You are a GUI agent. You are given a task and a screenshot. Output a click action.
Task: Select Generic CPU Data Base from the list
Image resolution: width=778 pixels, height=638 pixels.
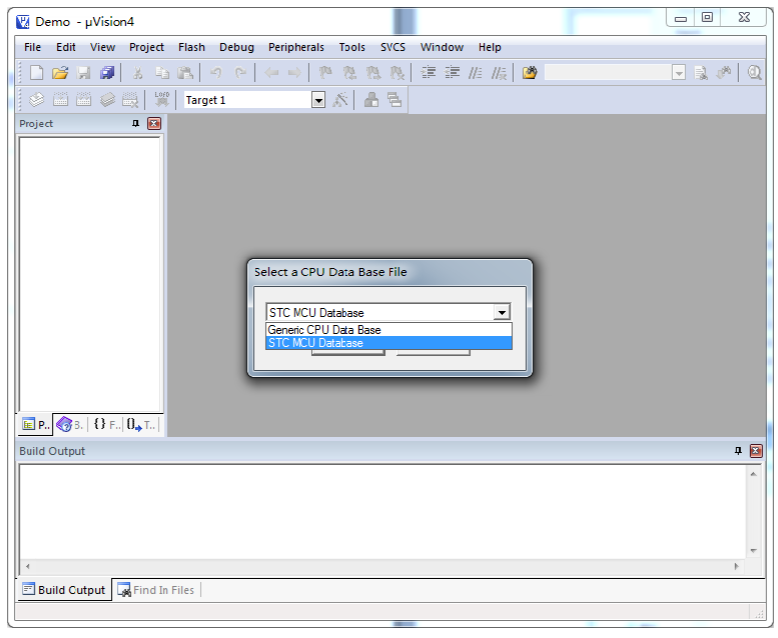389,330
